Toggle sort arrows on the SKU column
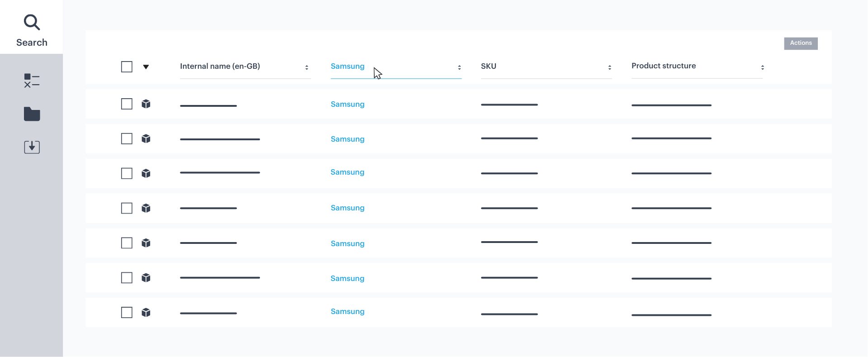 coord(610,67)
